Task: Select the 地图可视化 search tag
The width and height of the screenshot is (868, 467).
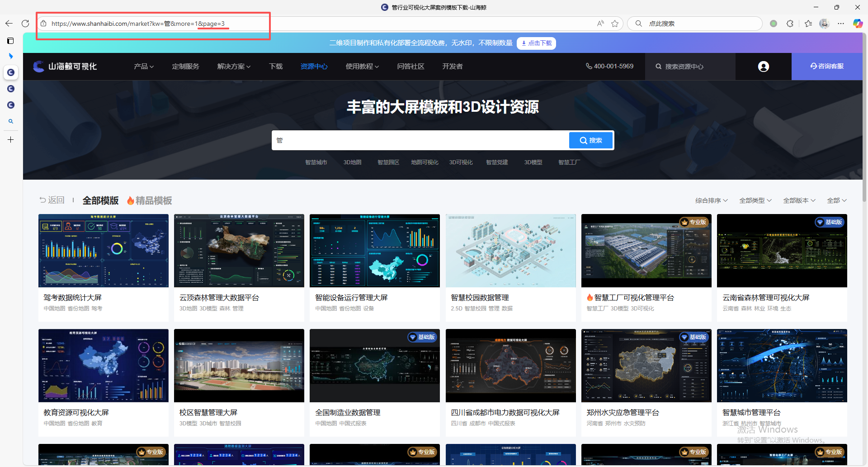Action: click(425, 162)
